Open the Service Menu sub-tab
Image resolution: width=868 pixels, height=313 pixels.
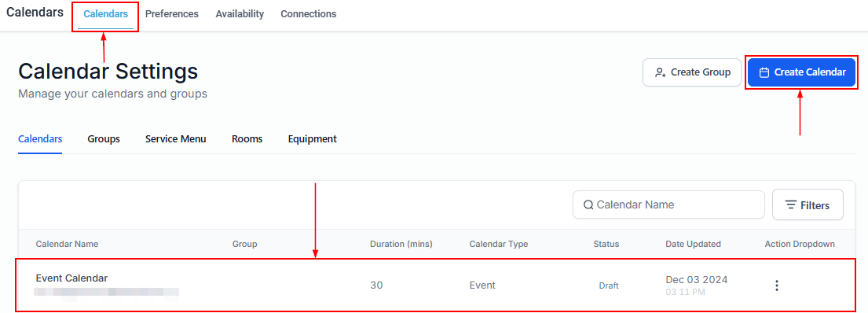tap(175, 139)
